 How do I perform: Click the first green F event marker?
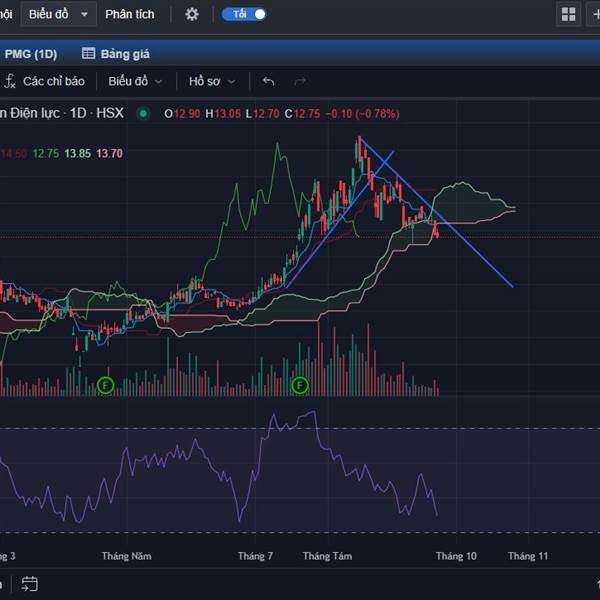106,384
